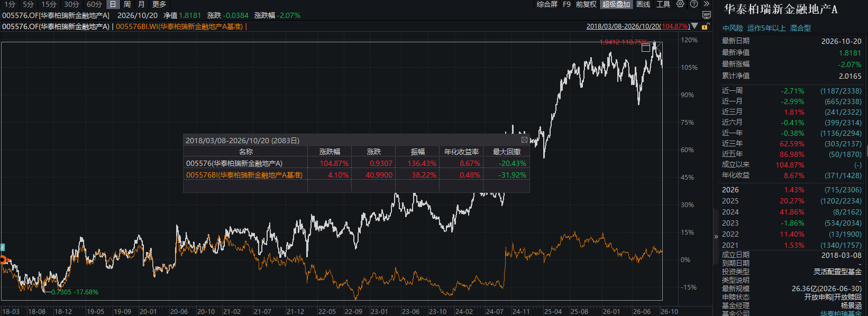Switch to 15分 period

click(49, 4)
